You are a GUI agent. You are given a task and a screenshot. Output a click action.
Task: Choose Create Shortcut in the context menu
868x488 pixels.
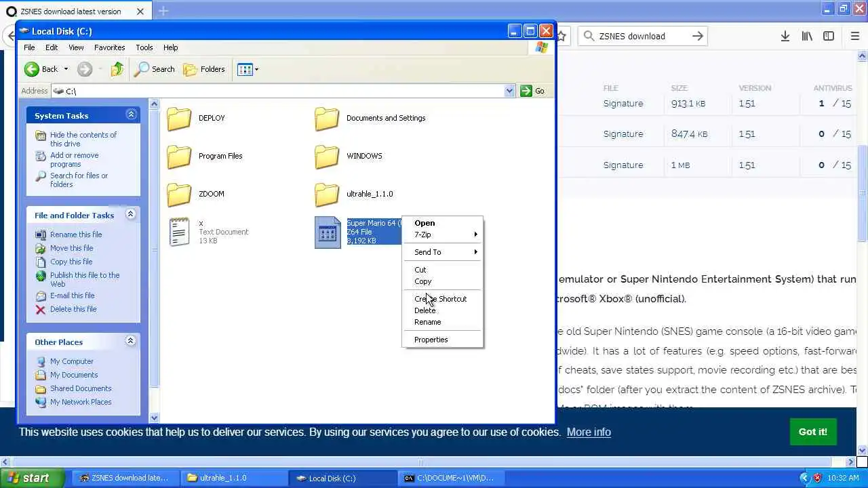coord(443,299)
